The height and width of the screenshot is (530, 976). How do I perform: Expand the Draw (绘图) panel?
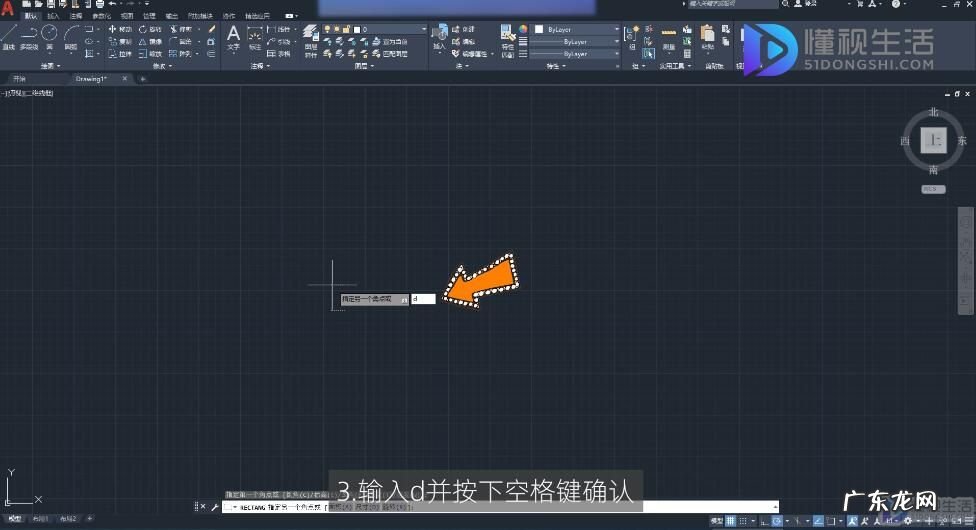pos(50,65)
